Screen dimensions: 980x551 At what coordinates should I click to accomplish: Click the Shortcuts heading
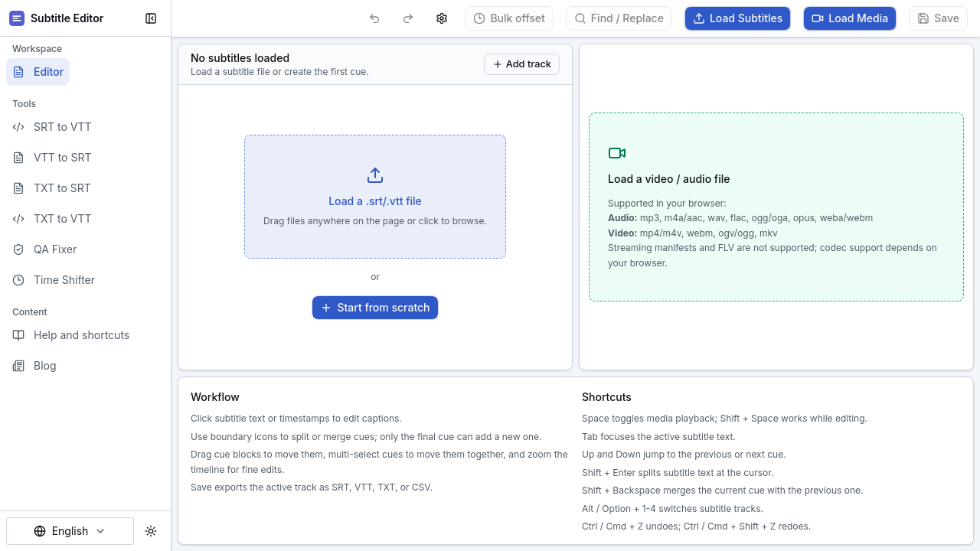606,397
